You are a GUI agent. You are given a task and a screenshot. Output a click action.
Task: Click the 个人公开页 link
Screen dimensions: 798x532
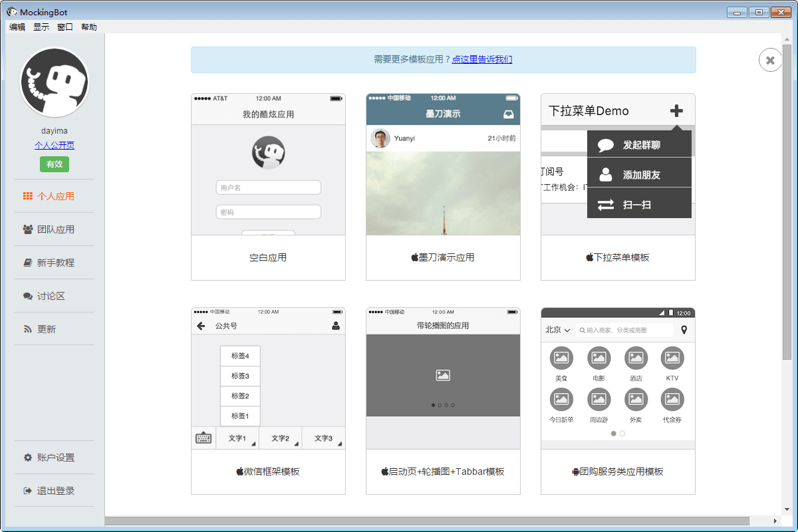point(55,146)
